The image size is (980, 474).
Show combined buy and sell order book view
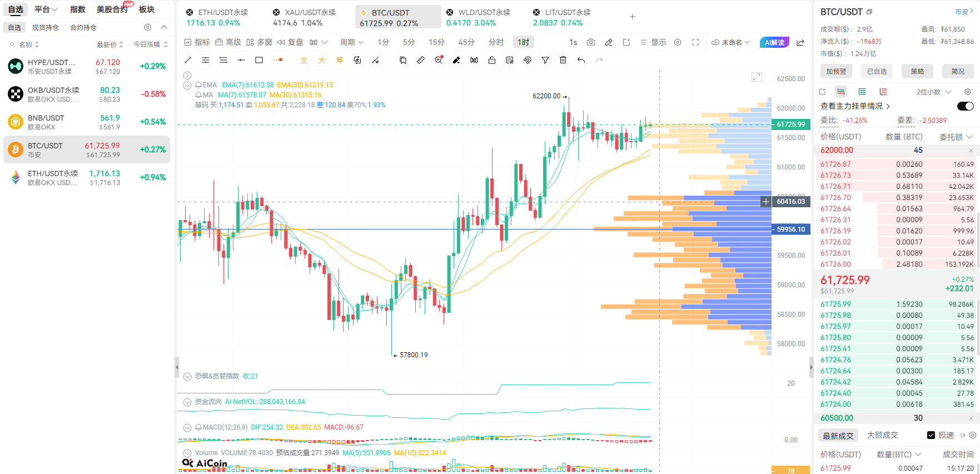[841, 92]
